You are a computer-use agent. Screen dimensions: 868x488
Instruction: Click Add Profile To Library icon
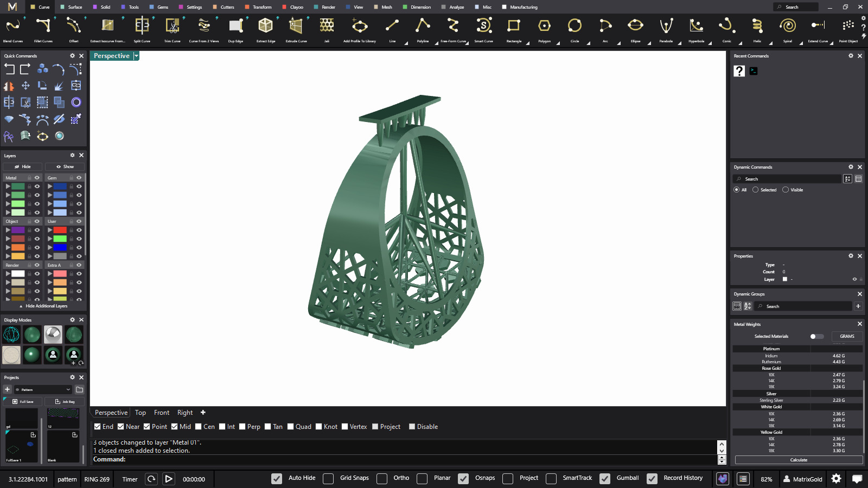point(360,25)
